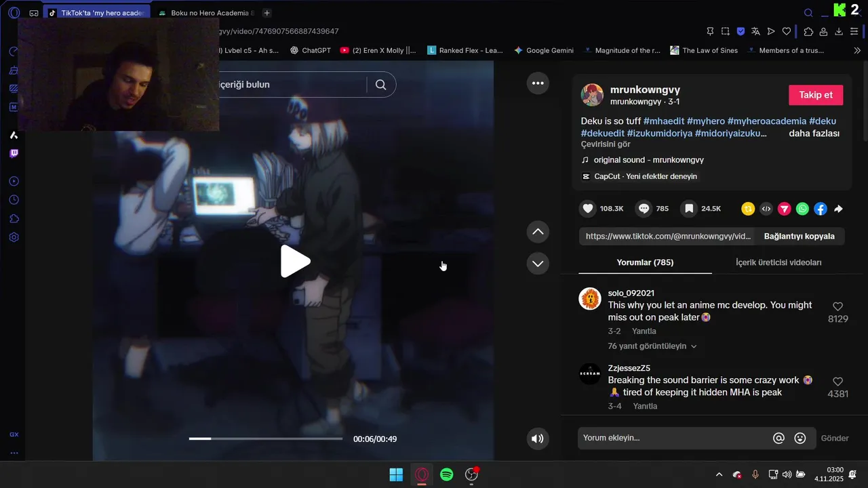
Task: Click the pin icon in address bar
Action: coord(710,31)
